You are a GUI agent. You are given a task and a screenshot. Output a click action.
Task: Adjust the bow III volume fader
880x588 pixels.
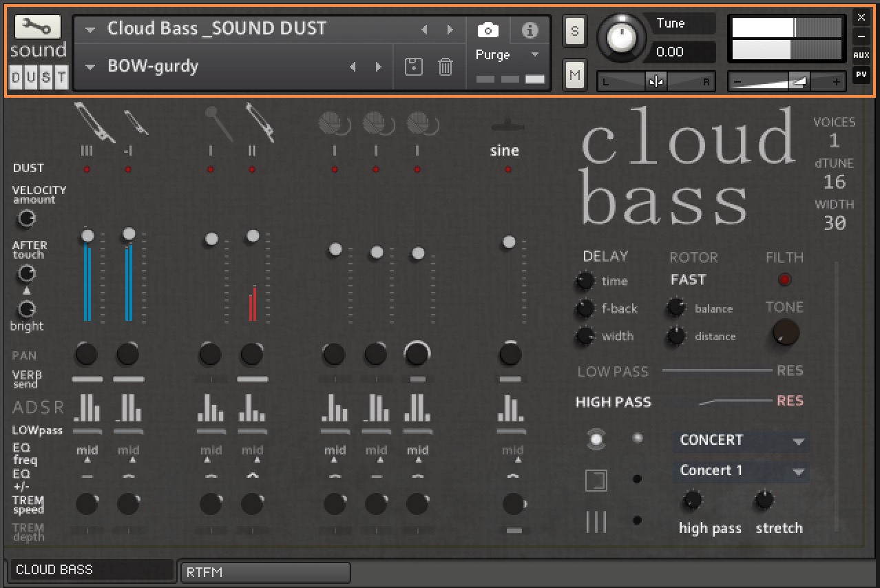pyautogui.click(x=87, y=235)
